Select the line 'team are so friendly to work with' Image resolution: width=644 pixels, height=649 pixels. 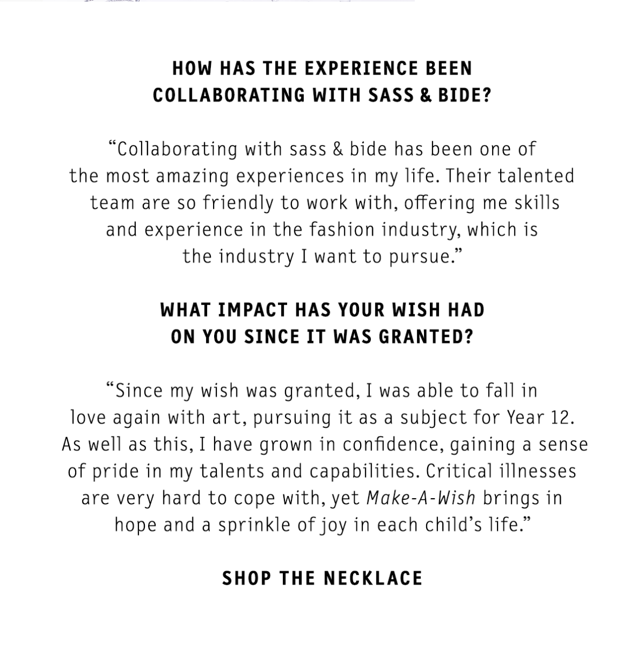[324, 202]
